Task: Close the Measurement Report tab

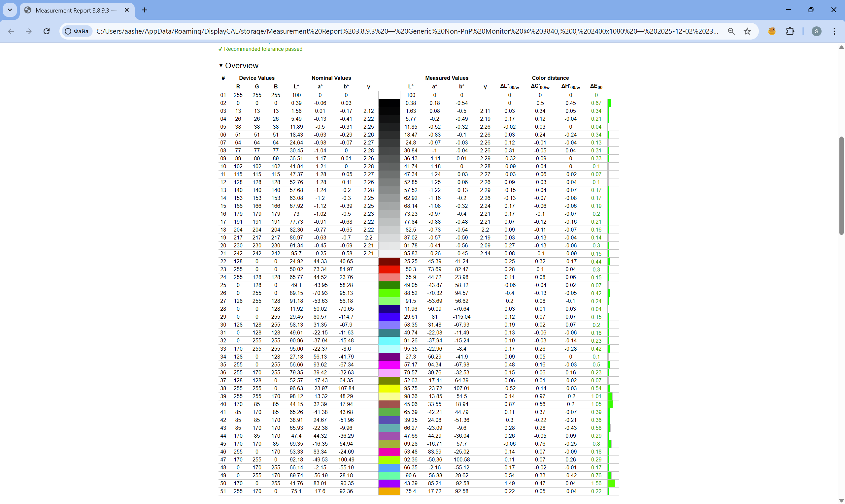Action: click(x=127, y=10)
